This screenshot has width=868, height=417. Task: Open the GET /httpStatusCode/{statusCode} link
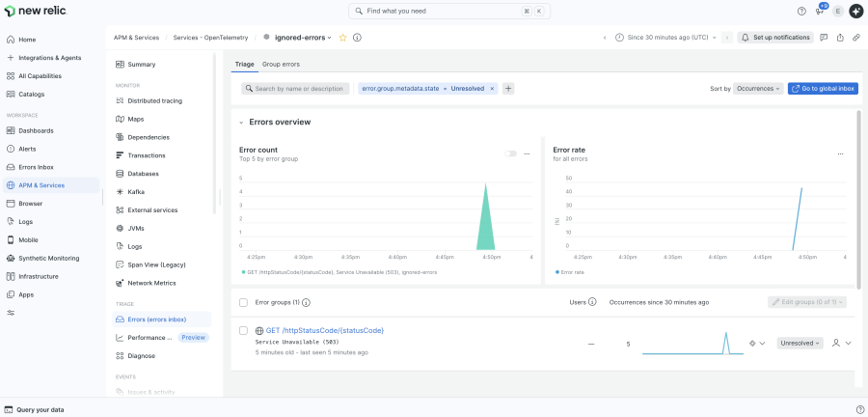(x=325, y=331)
